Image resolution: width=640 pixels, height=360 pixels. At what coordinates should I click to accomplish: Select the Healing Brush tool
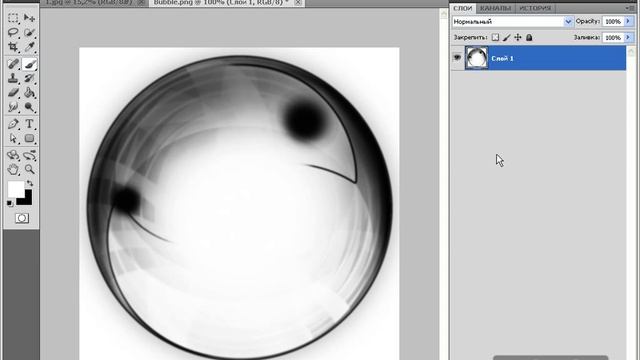[x=13, y=64]
